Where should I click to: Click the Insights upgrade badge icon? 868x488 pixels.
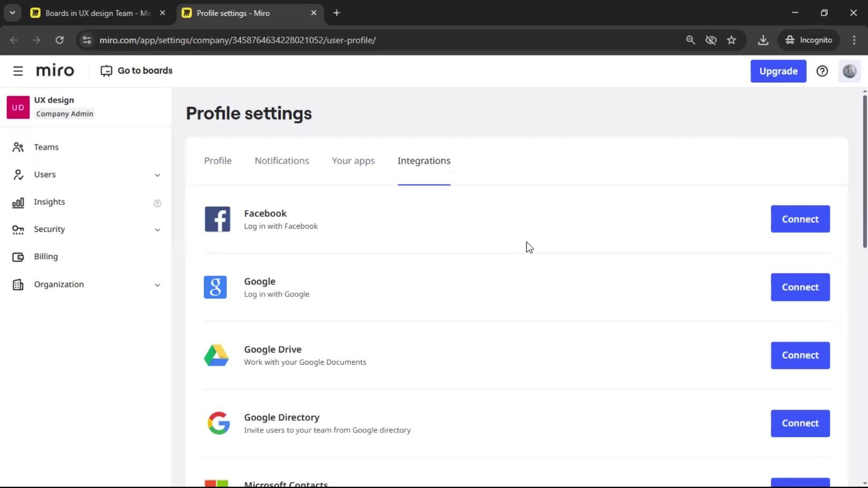157,203
